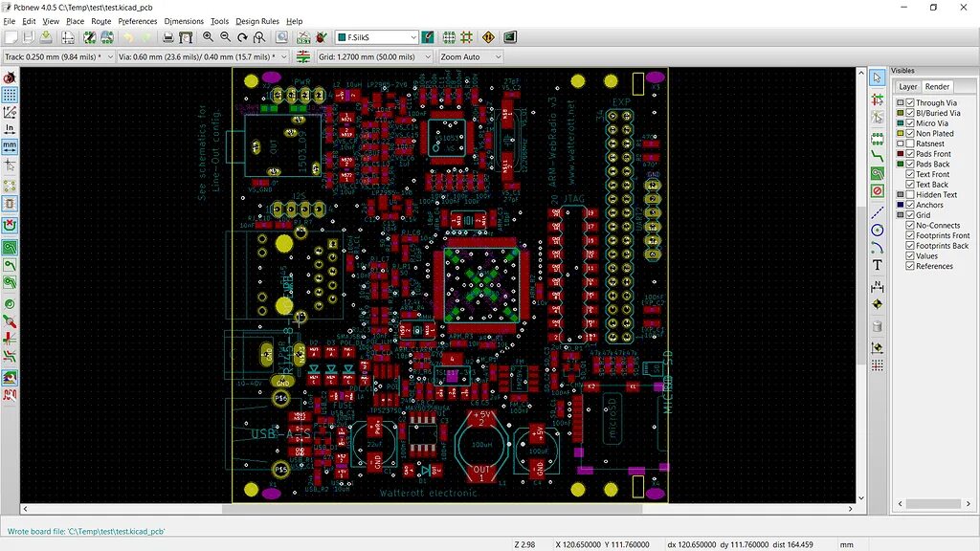This screenshot has height=551, width=980.
Task: Click the Non Plated color swatch
Action: pos(901,134)
